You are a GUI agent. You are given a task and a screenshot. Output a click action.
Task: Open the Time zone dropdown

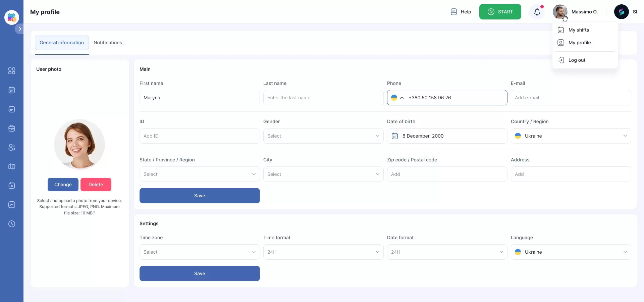point(199,252)
